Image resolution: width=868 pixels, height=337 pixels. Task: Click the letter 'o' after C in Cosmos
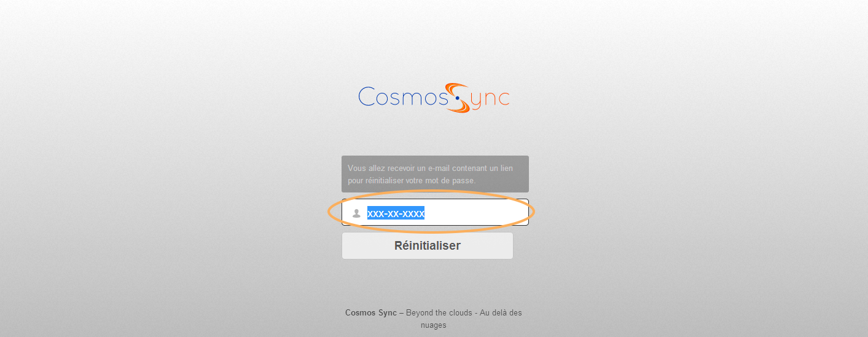383,100
